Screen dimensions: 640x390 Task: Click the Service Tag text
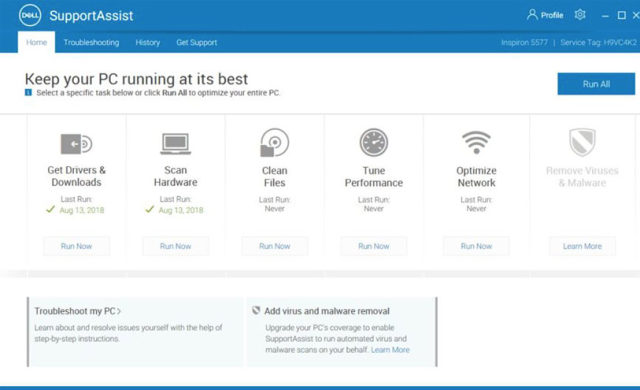[598, 42]
